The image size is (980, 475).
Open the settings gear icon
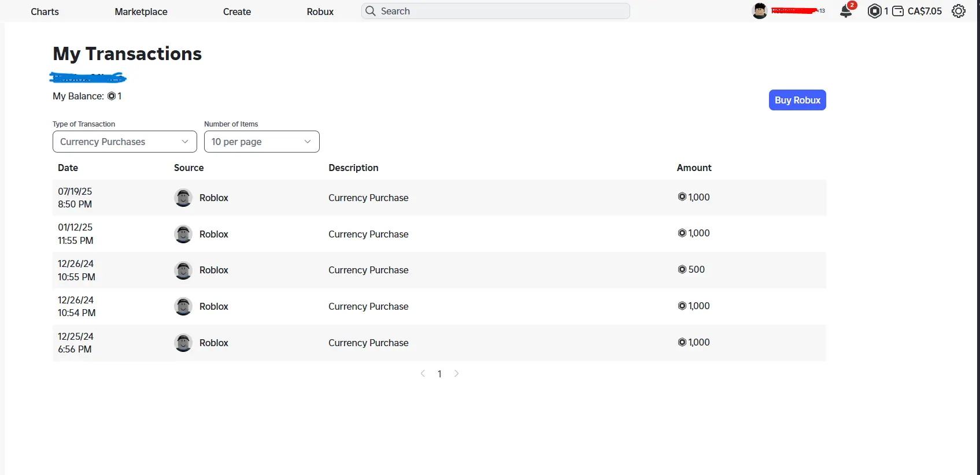coord(959,11)
